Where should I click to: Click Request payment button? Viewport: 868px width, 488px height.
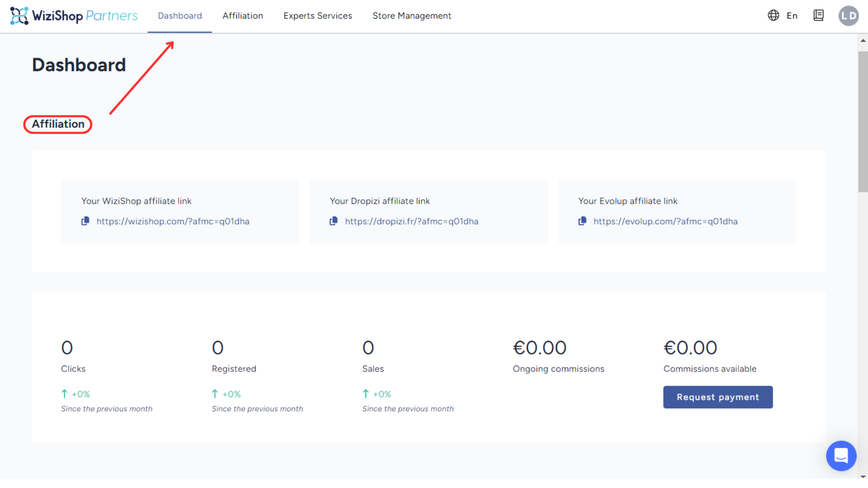coord(718,397)
